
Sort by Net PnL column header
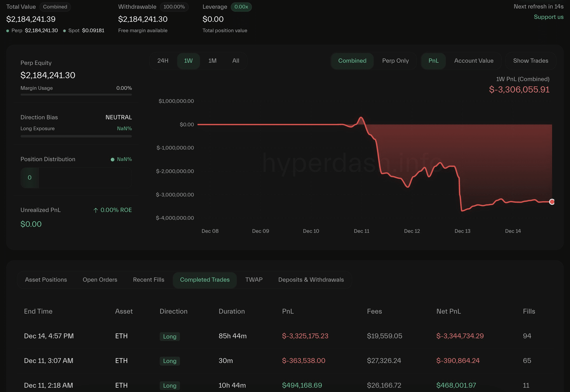[x=449, y=311]
